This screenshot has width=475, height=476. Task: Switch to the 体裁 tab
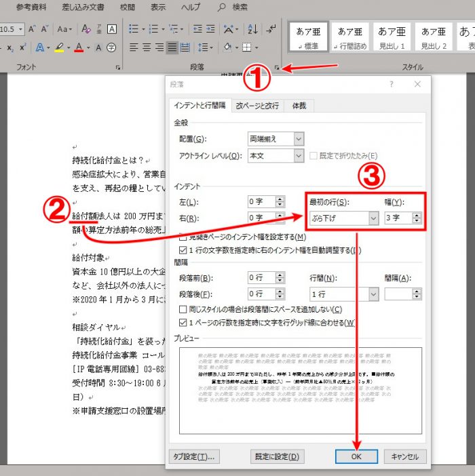point(299,106)
